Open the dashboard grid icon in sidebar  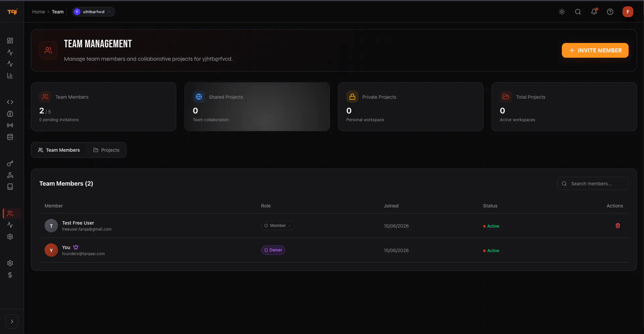[x=10, y=41]
